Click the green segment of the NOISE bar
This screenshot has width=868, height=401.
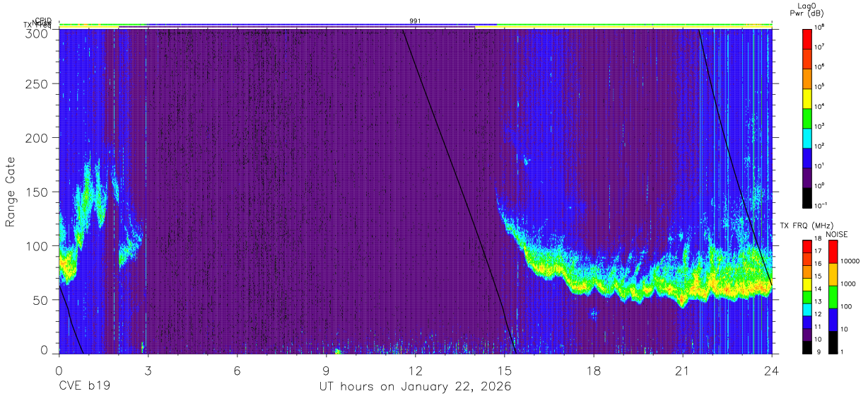[x=833, y=296]
